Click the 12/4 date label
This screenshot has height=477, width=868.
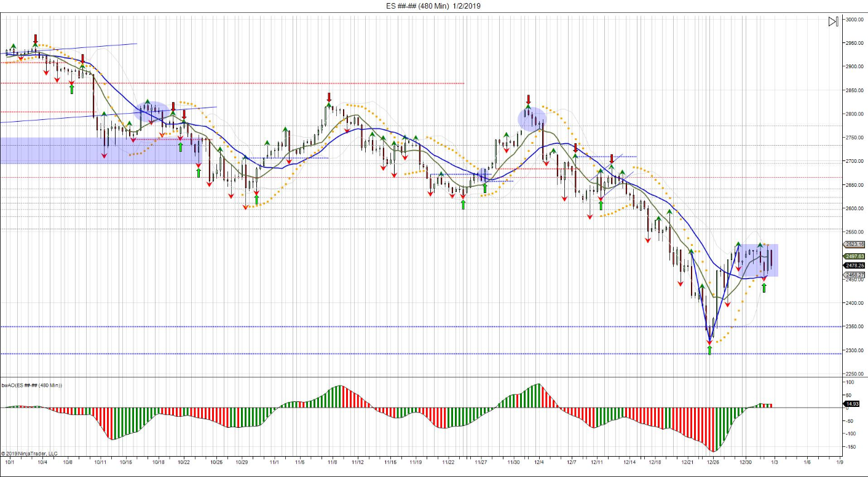pyautogui.click(x=539, y=462)
